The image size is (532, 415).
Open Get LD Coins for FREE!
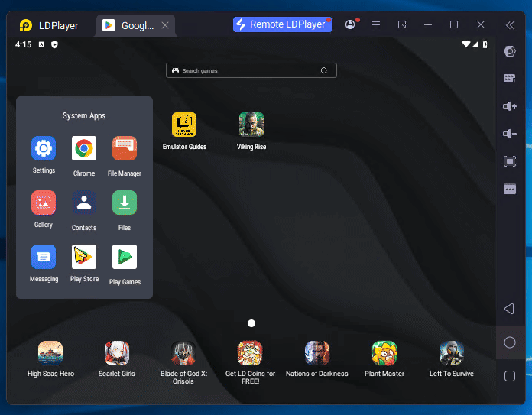click(250, 353)
